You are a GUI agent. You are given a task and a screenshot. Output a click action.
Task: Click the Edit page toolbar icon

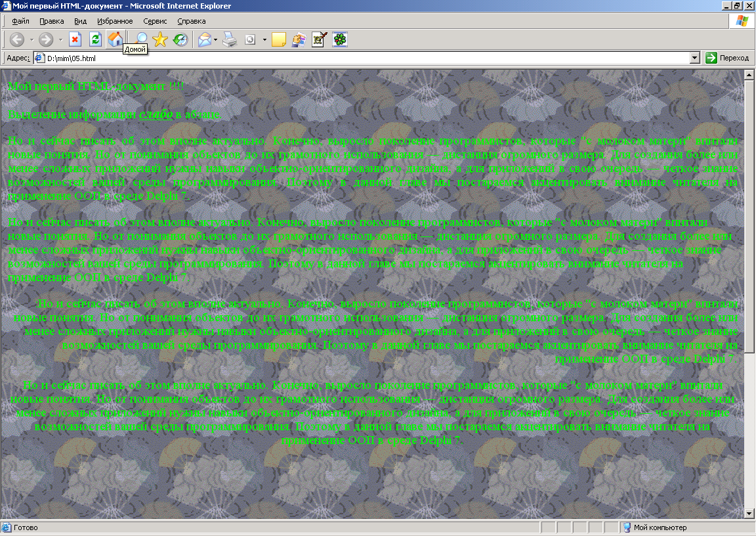click(250, 39)
